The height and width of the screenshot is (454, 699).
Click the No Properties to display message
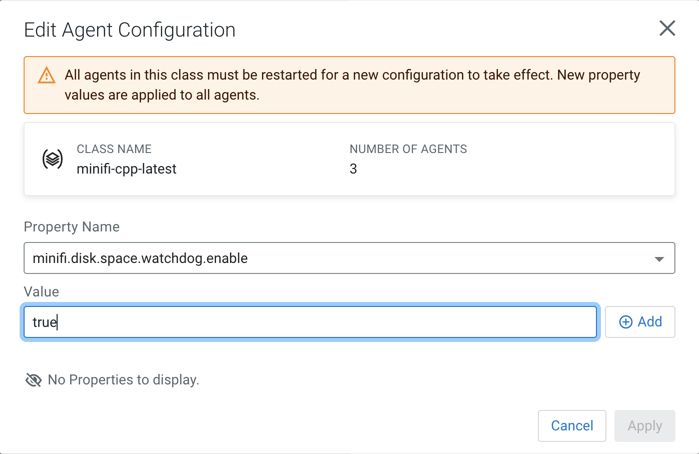pyautogui.click(x=123, y=380)
